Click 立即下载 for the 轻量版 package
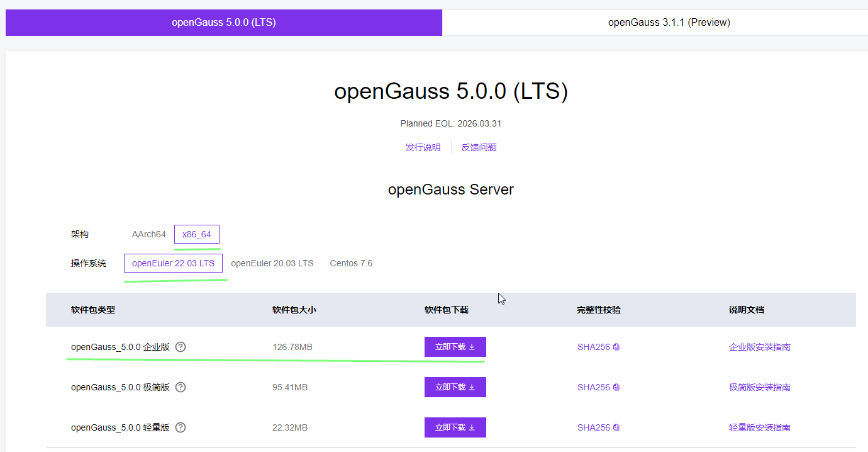Screen dimensions: 868x452 point(455,427)
